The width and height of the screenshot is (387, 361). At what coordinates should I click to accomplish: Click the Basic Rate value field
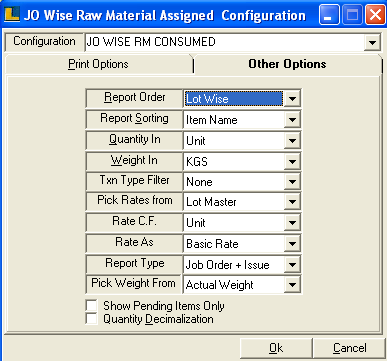pyautogui.click(x=234, y=244)
